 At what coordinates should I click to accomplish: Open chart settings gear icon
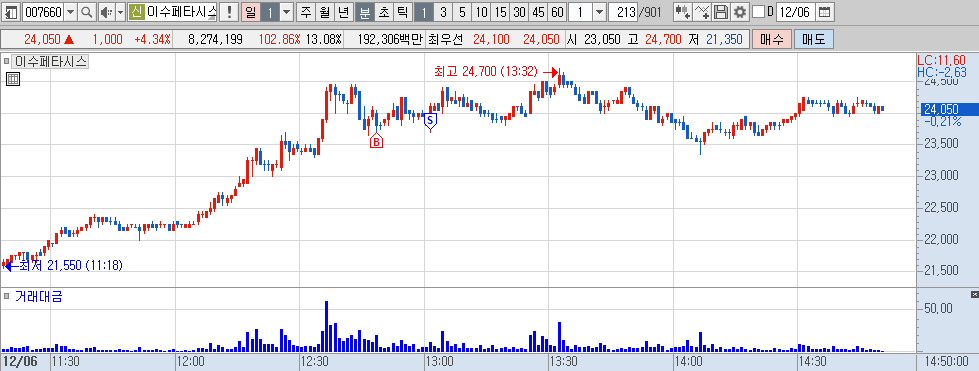tap(740, 12)
